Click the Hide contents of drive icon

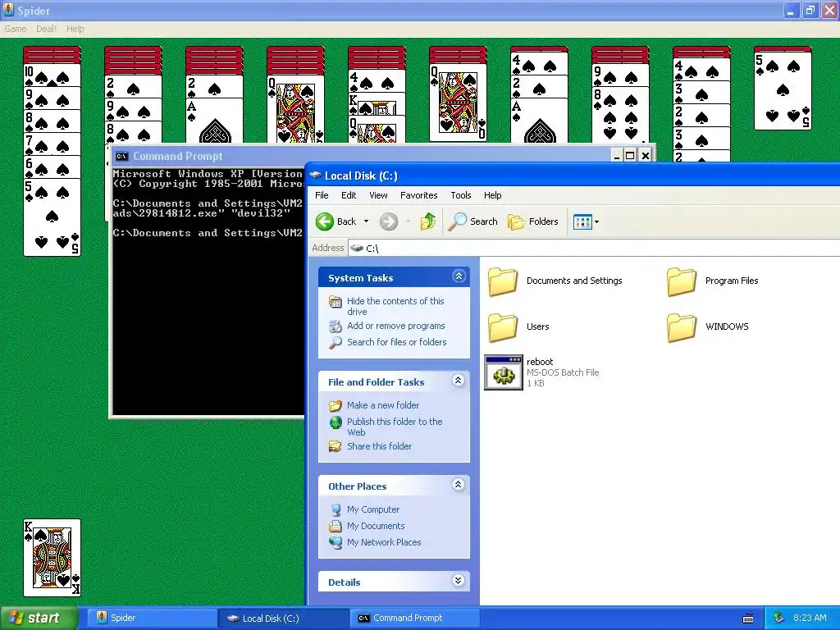point(336,302)
